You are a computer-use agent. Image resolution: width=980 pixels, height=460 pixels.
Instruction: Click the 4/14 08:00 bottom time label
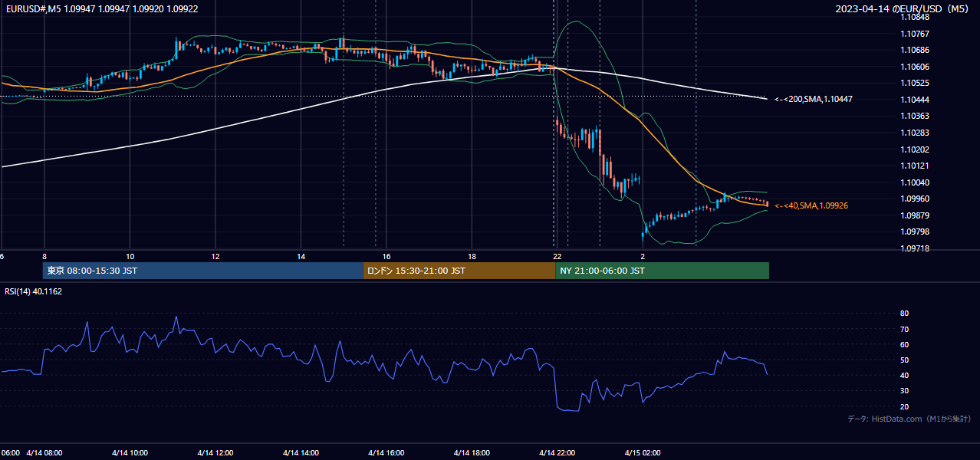pyautogui.click(x=44, y=452)
